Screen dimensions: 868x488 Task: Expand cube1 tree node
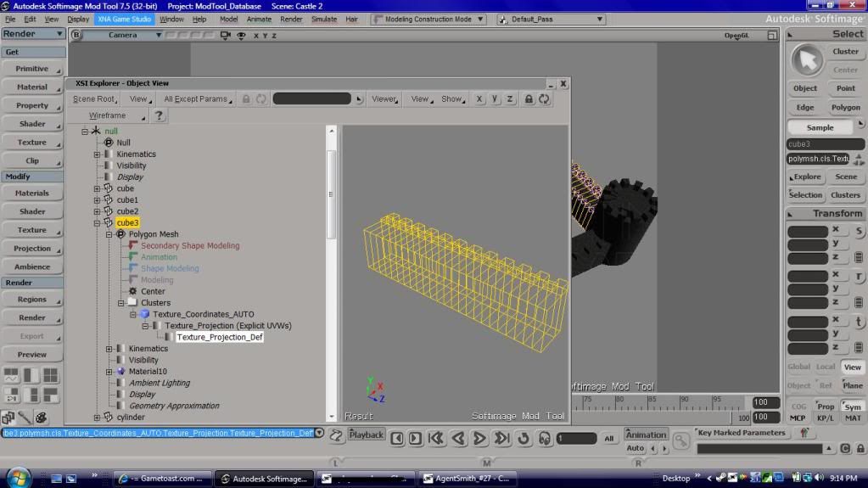97,200
